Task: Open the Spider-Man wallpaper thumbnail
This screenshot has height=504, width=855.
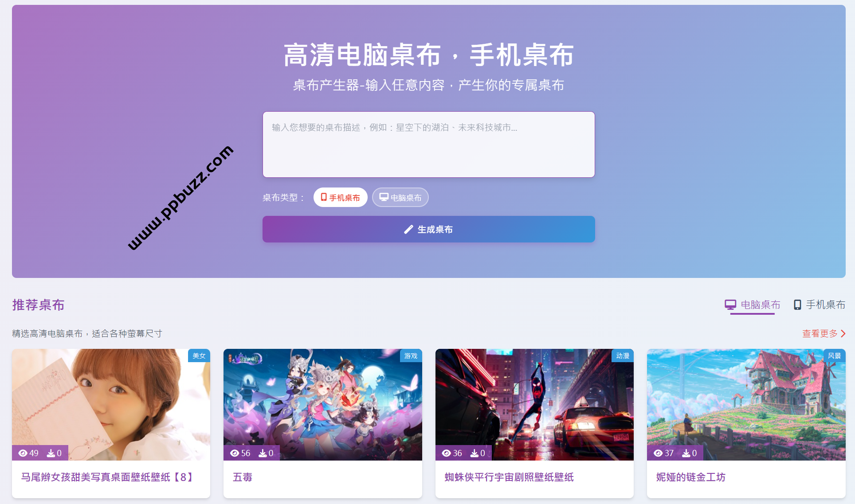Action: 534,404
